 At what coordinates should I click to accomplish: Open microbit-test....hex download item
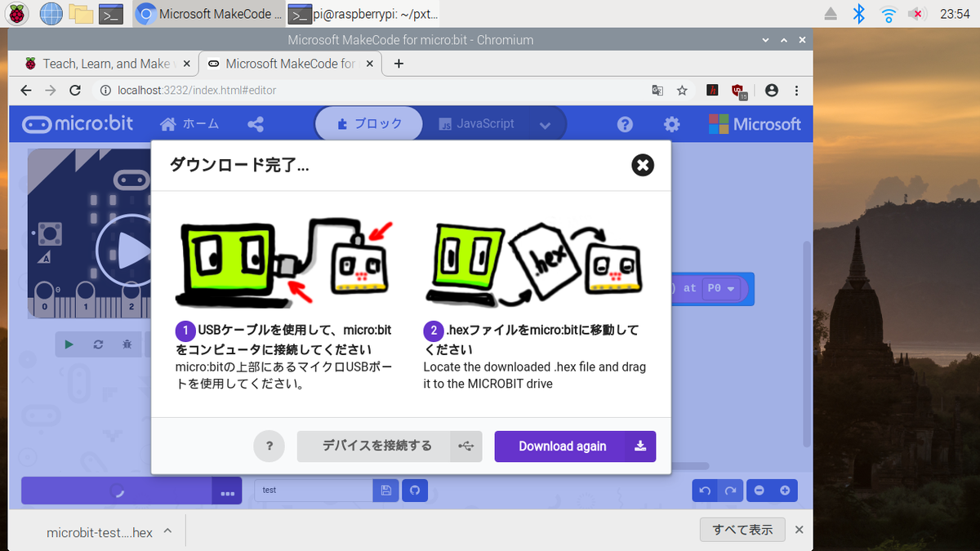100,532
